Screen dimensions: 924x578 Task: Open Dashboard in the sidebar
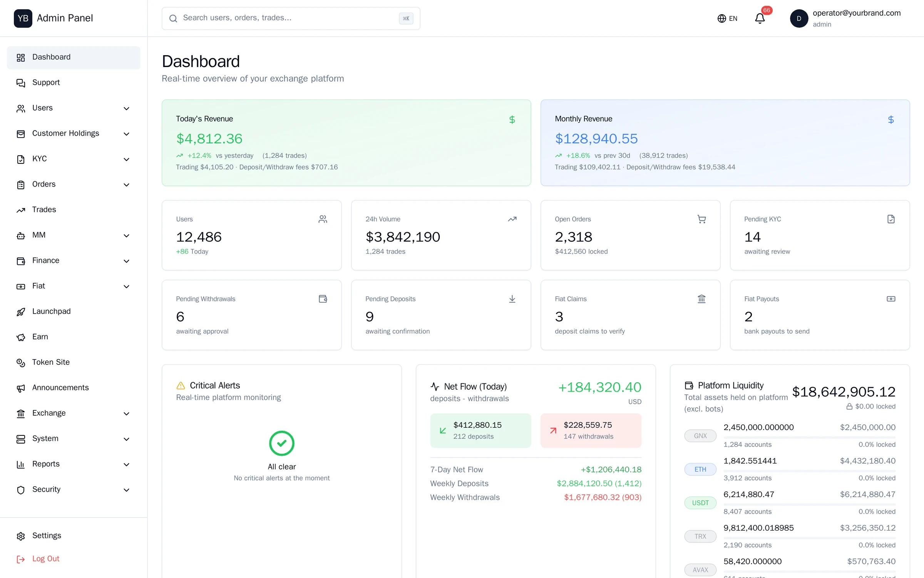[x=74, y=57]
